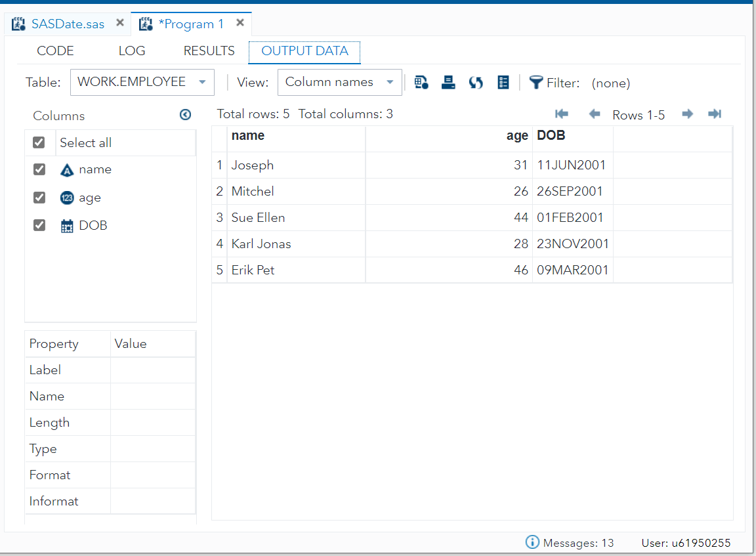The height and width of the screenshot is (556, 756).
Task: Refresh the table data
Action: coord(476,82)
